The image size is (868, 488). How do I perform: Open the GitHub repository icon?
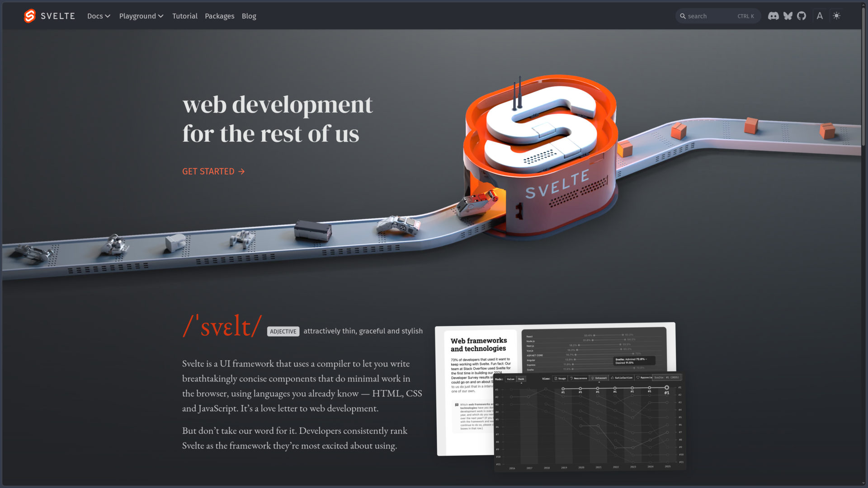click(802, 16)
